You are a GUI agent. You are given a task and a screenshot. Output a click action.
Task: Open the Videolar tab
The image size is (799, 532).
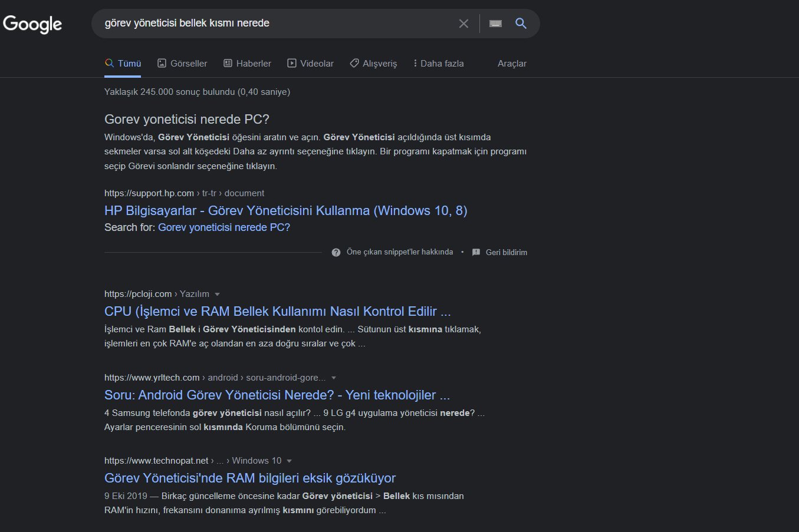(310, 64)
